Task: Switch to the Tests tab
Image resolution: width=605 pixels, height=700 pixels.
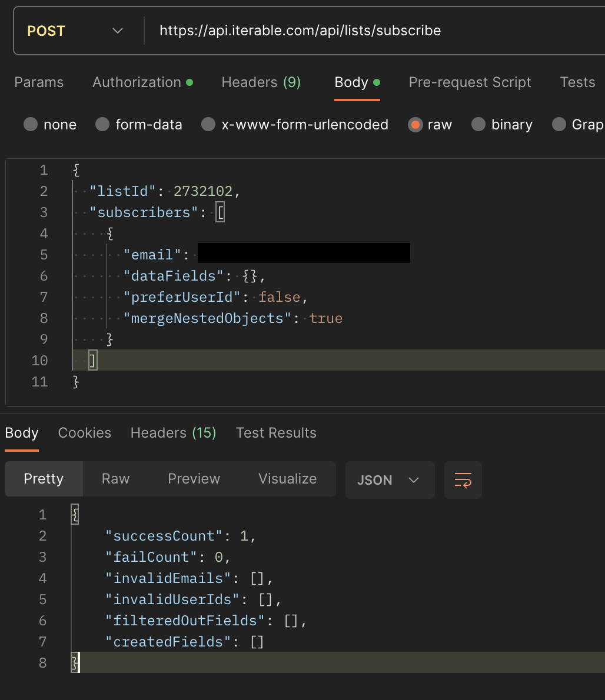Action: click(577, 82)
